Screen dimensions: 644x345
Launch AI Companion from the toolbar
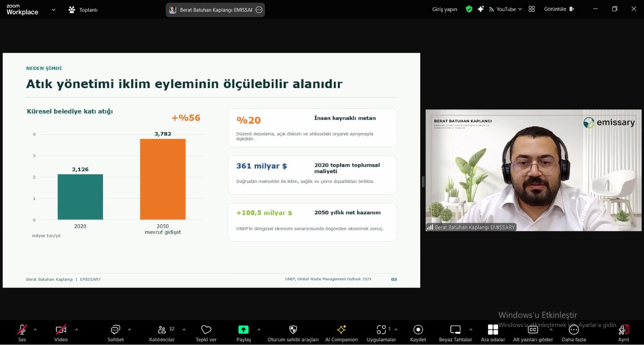tap(341, 330)
